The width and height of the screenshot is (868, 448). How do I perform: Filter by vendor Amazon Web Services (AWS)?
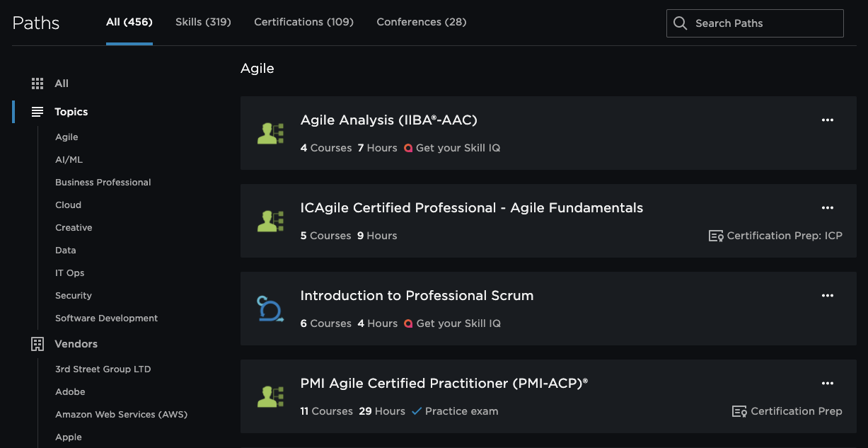[121, 415]
